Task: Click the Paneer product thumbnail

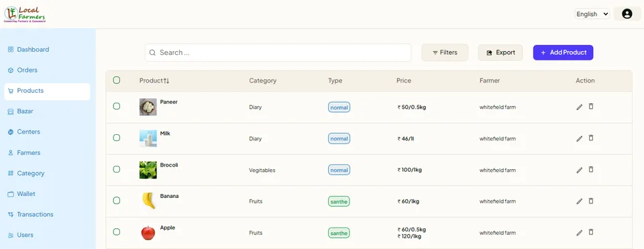Action: [x=148, y=107]
